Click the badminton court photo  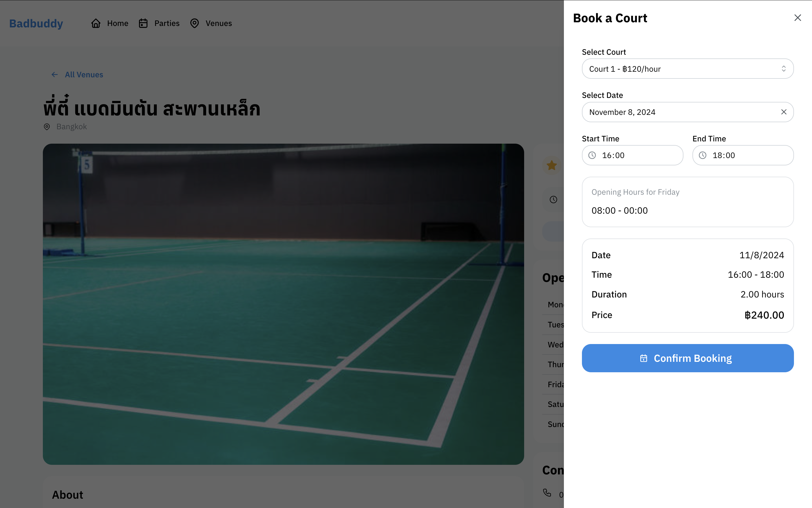click(x=283, y=304)
